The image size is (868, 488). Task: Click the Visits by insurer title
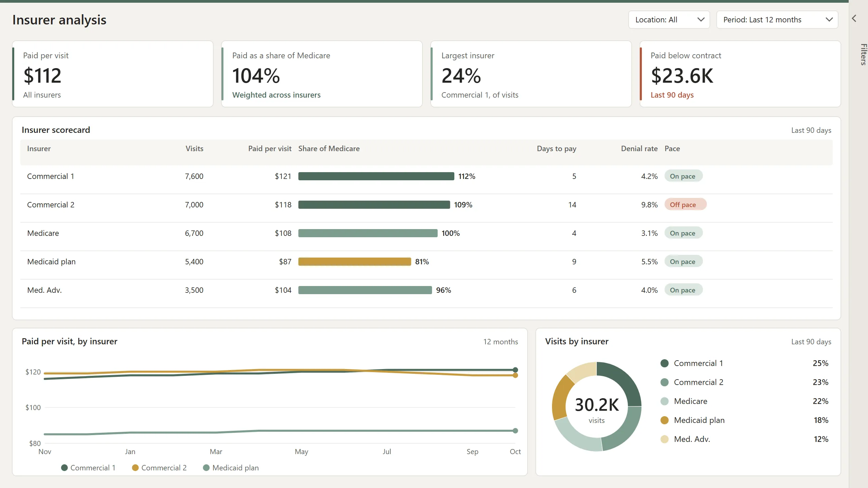tap(577, 341)
